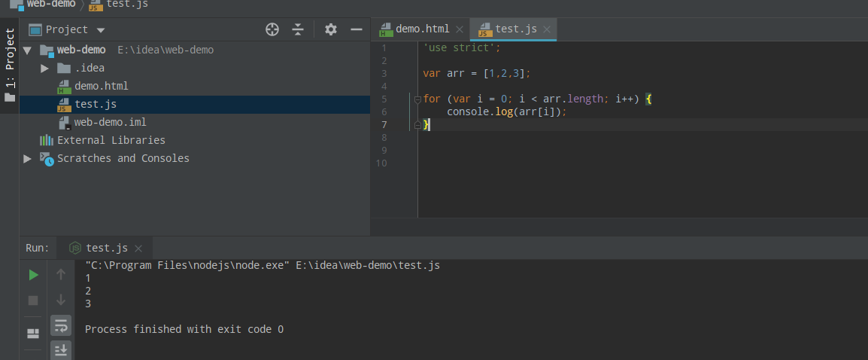Image resolution: width=868 pixels, height=360 pixels.
Task: Click the restore layout icon in Run panel
Action: [x=33, y=334]
